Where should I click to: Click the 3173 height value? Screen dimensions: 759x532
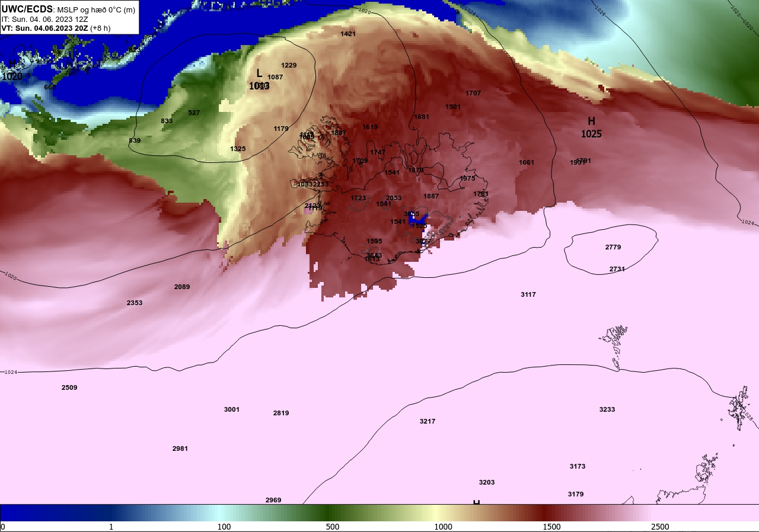click(578, 466)
